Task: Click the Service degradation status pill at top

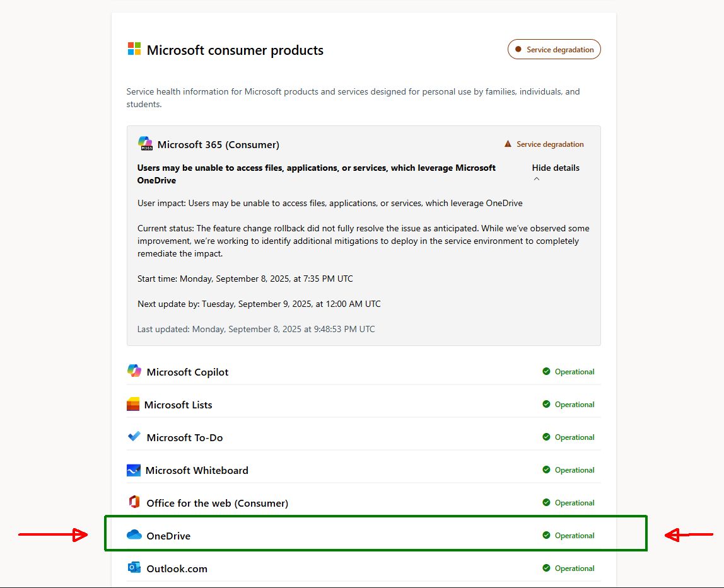Action: pos(554,49)
